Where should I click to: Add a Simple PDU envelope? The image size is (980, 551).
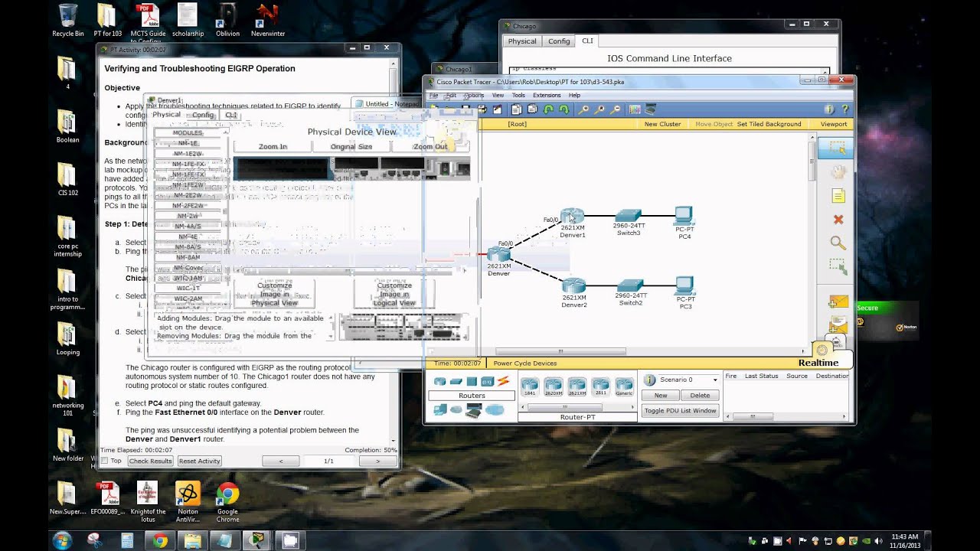click(838, 302)
